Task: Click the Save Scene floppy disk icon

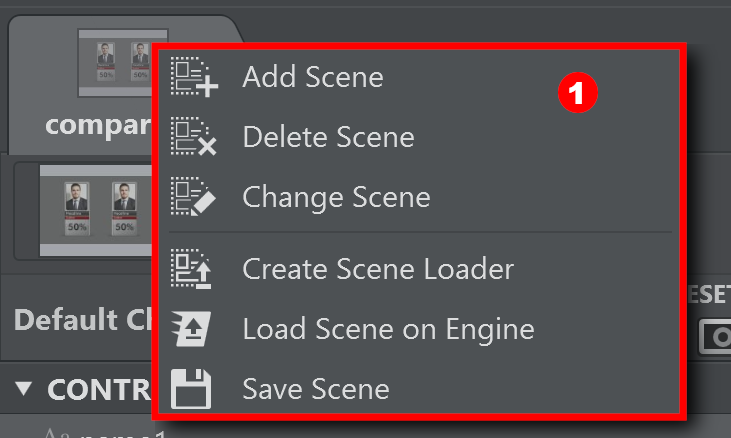Action: (193, 388)
